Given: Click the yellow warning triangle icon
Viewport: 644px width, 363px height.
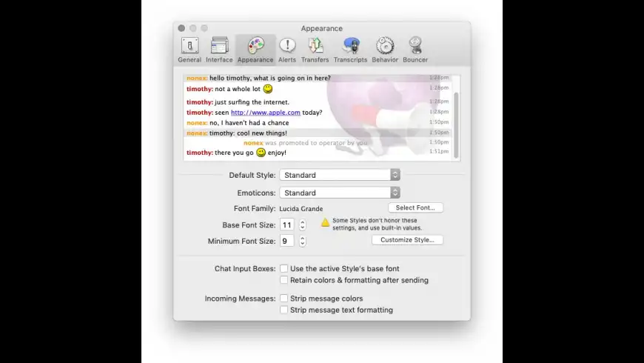Looking at the screenshot, I should click(325, 222).
